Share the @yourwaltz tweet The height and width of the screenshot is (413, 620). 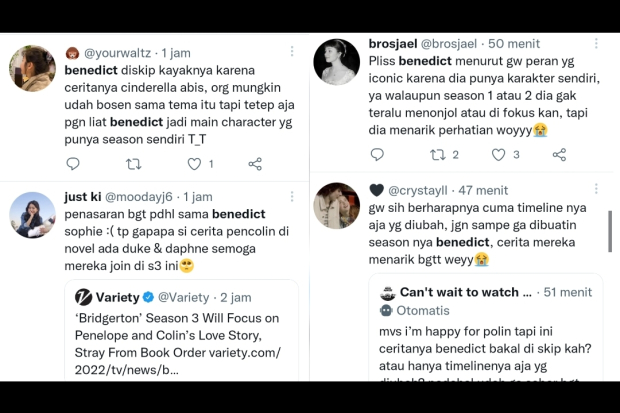[x=255, y=164]
